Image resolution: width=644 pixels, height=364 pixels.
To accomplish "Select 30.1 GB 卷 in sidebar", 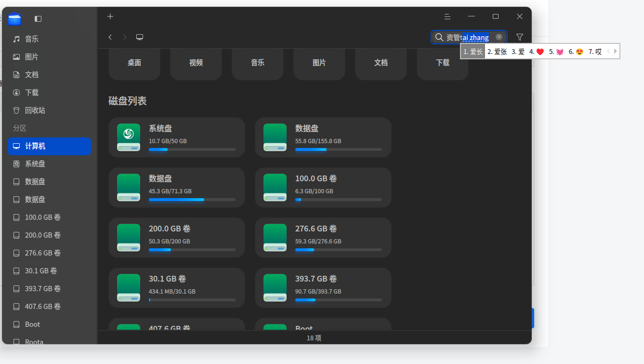I will click(x=49, y=271).
